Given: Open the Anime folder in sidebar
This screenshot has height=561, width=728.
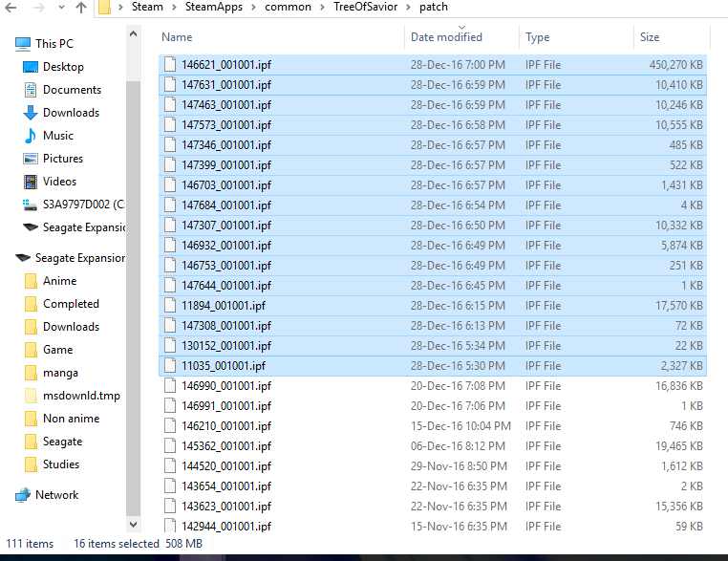Looking at the screenshot, I should [x=59, y=281].
